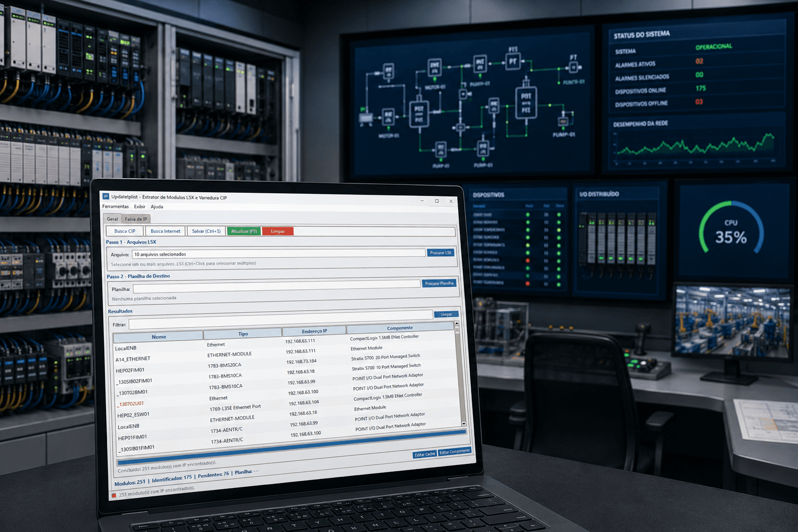Select the HEP02_ESW01 row name

[134, 415]
